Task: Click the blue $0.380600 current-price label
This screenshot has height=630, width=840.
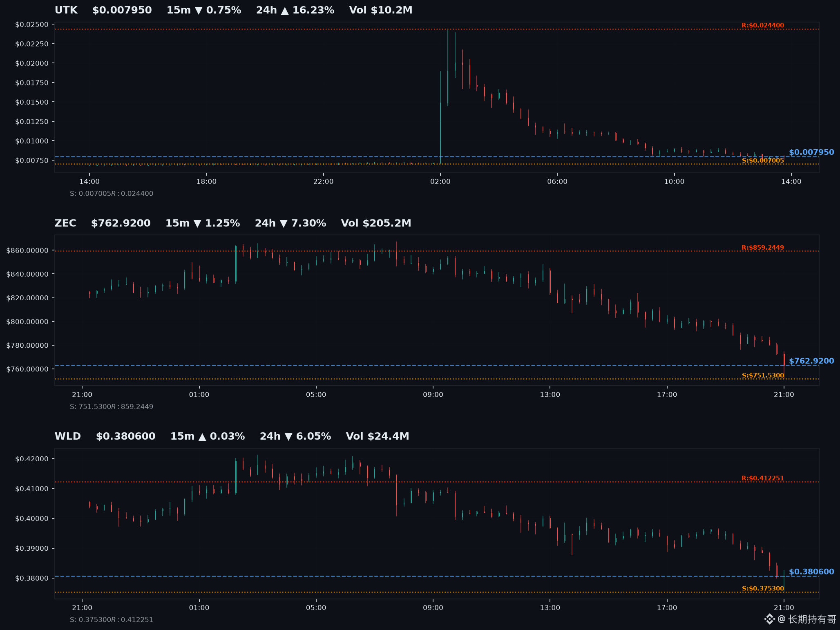Action: pyautogui.click(x=811, y=572)
